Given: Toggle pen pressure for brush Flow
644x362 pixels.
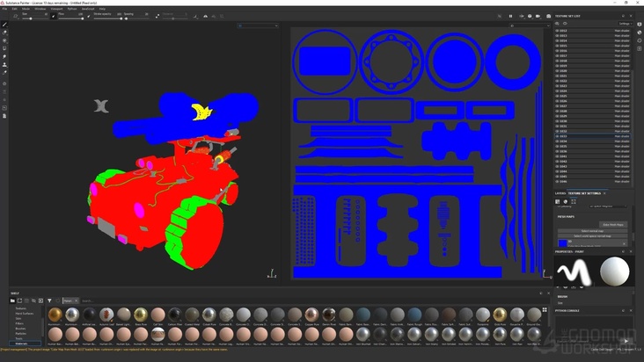Looking at the screenshot, I should 89,17.
